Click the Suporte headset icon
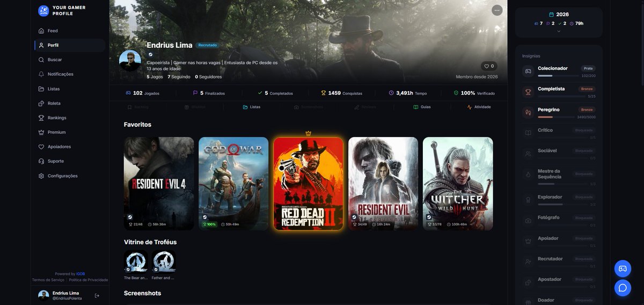 [41, 161]
